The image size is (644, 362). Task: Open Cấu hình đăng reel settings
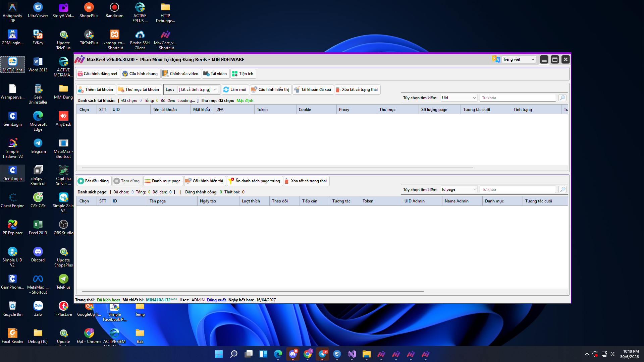(x=98, y=74)
